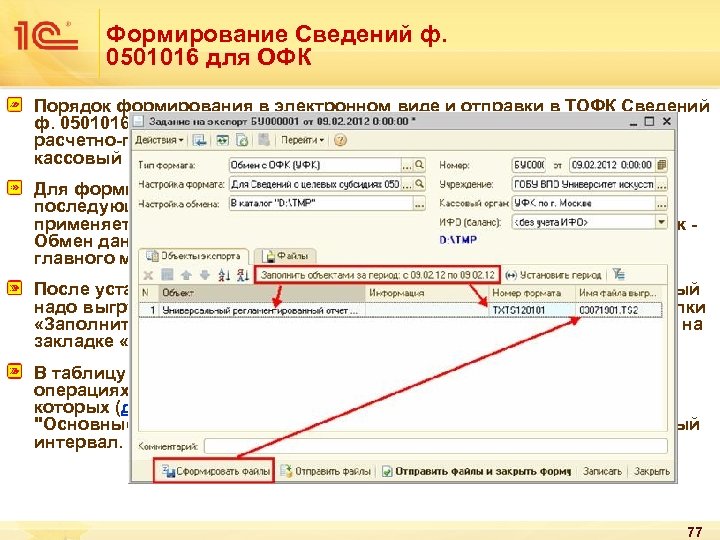720x540 pixels.
Task: Click Заполнить объектами за период button
Action: [377, 276]
